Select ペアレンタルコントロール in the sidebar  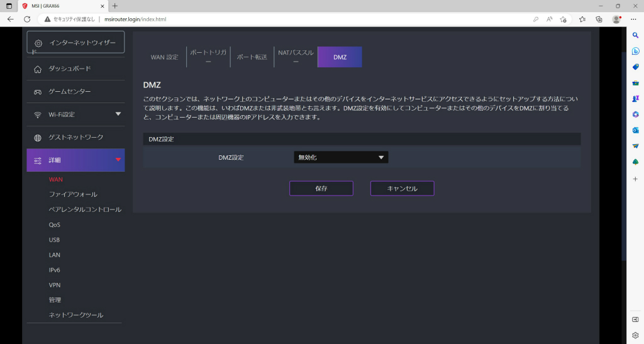[85, 209]
